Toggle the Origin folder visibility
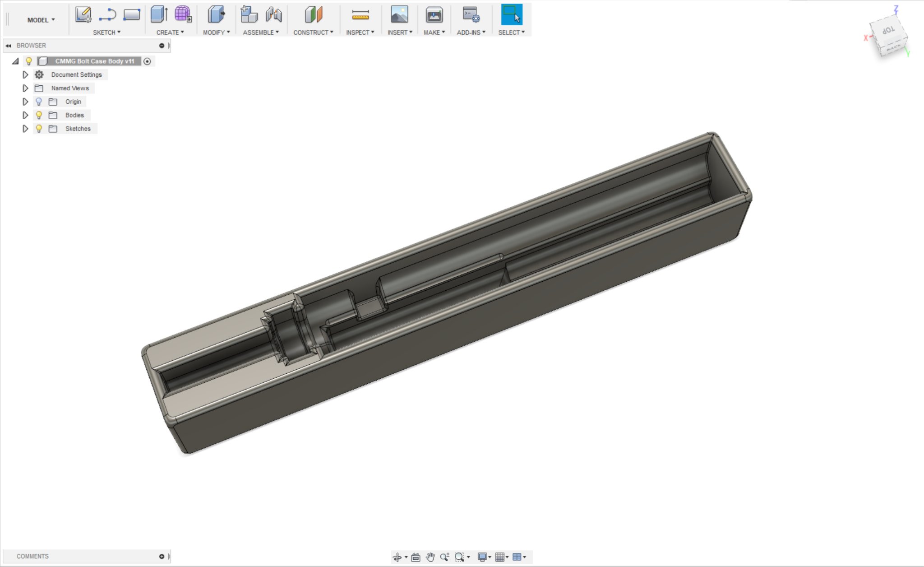The width and height of the screenshot is (924, 567). pos(39,102)
